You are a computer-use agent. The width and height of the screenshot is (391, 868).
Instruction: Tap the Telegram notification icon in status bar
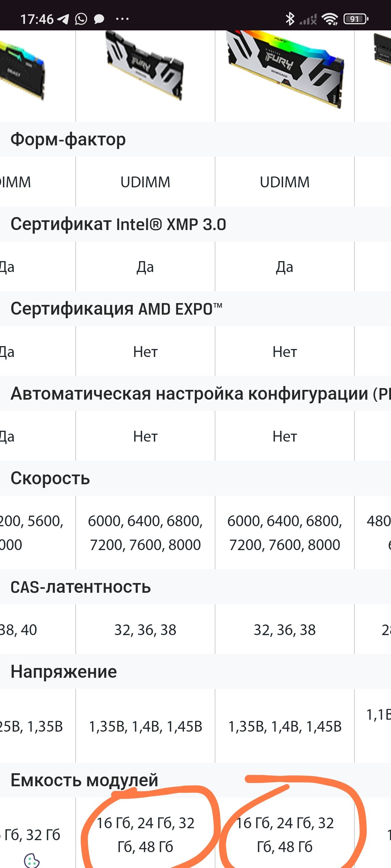click(x=63, y=19)
